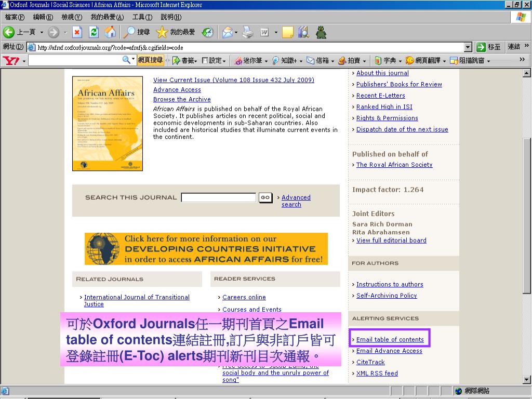Click the vertical scrollbar up arrow
532x399 pixels.
coord(527,73)
